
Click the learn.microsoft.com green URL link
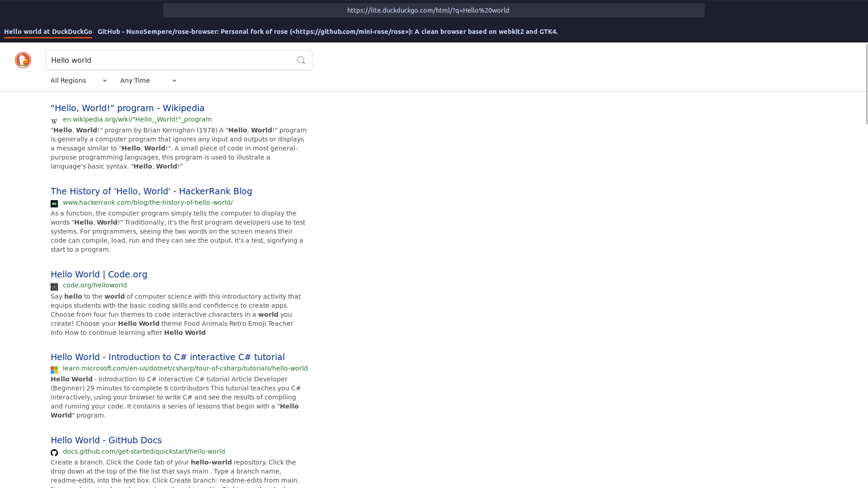185,368
